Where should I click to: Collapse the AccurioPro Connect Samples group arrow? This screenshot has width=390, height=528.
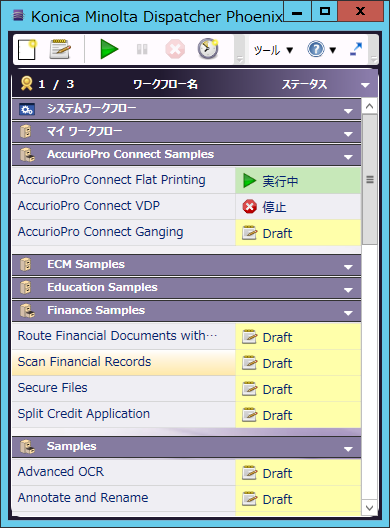point(348,157)
